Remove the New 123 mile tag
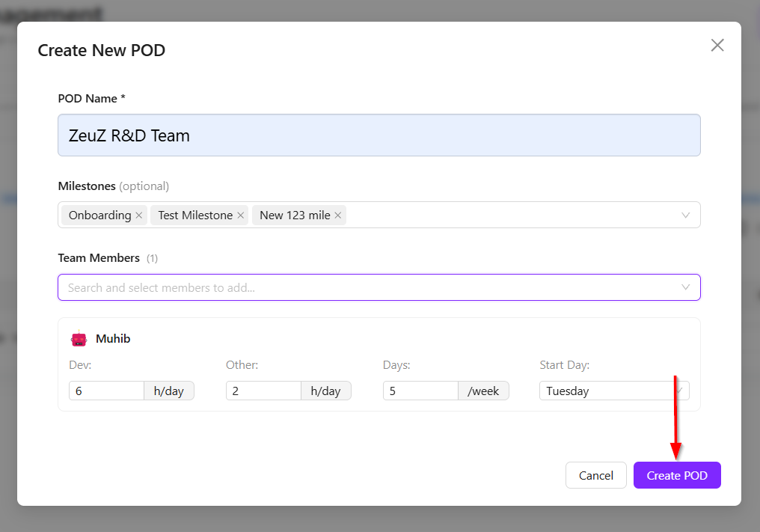This screenshot has width=760, height=532. click(338, 215)
